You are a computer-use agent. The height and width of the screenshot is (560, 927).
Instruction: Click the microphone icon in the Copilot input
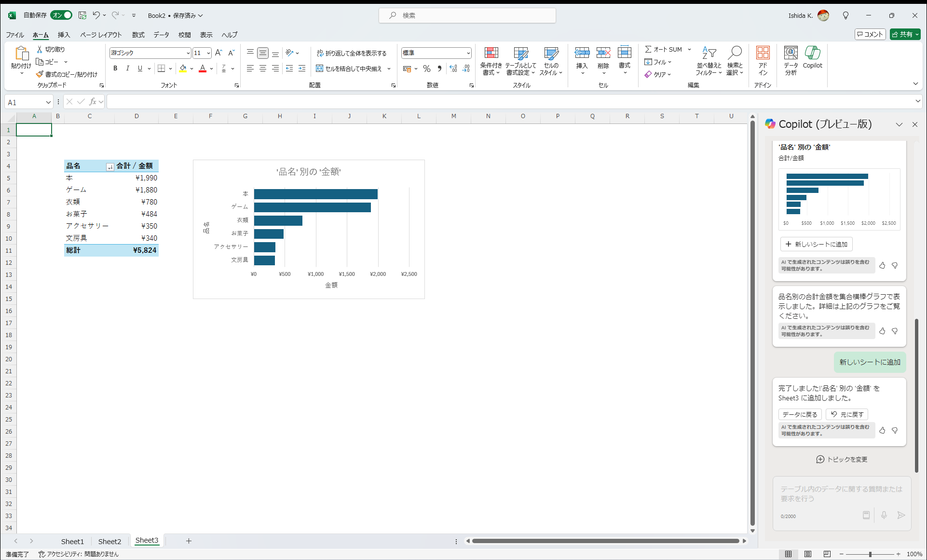click(x=884, y=515)
